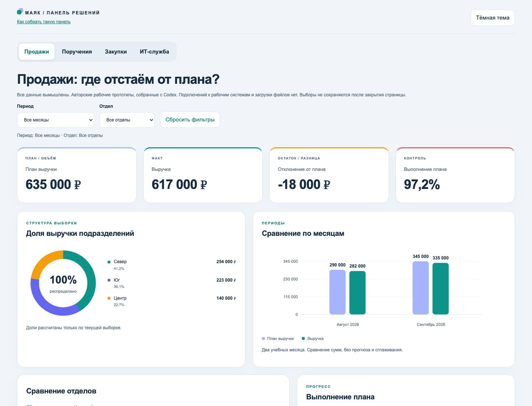Click the План выручки legend marker
Screen dimensions: 532x406
tap(263, 338)
